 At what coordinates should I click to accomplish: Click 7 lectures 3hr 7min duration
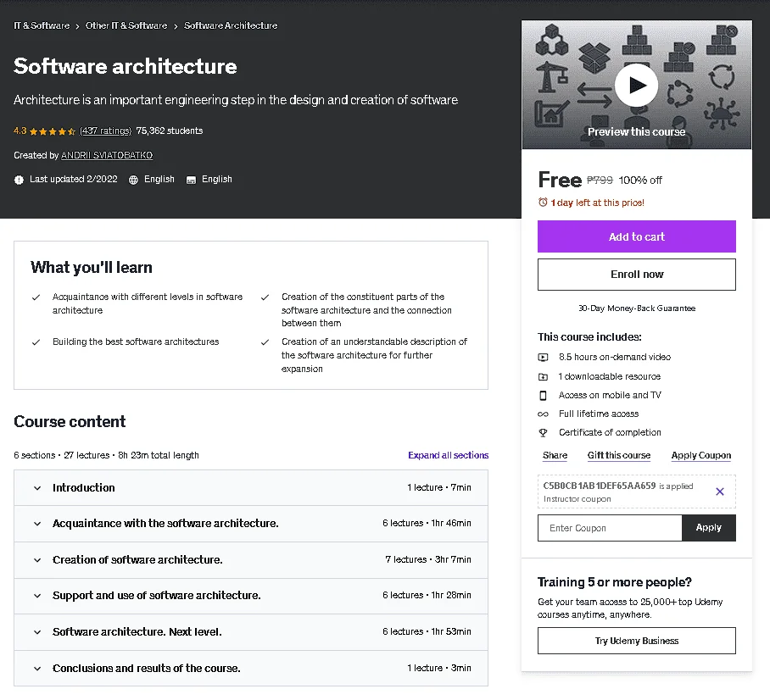[x=427, y=559]
